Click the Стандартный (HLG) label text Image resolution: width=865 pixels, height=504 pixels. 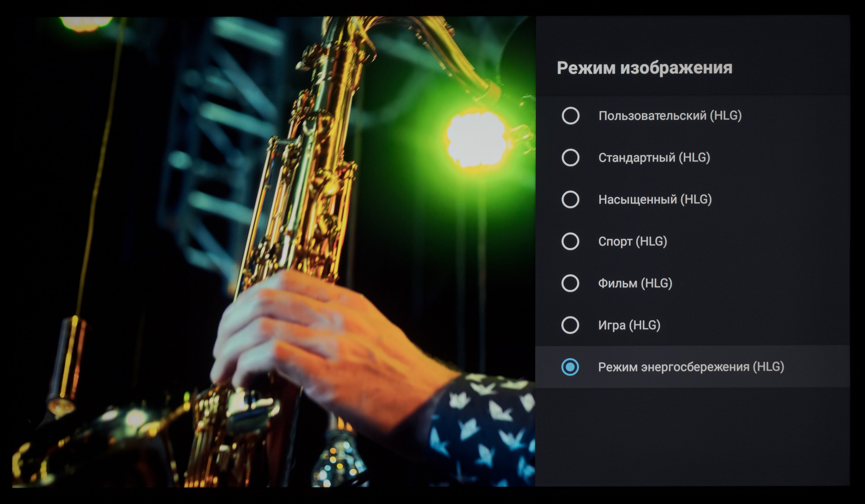654,158
